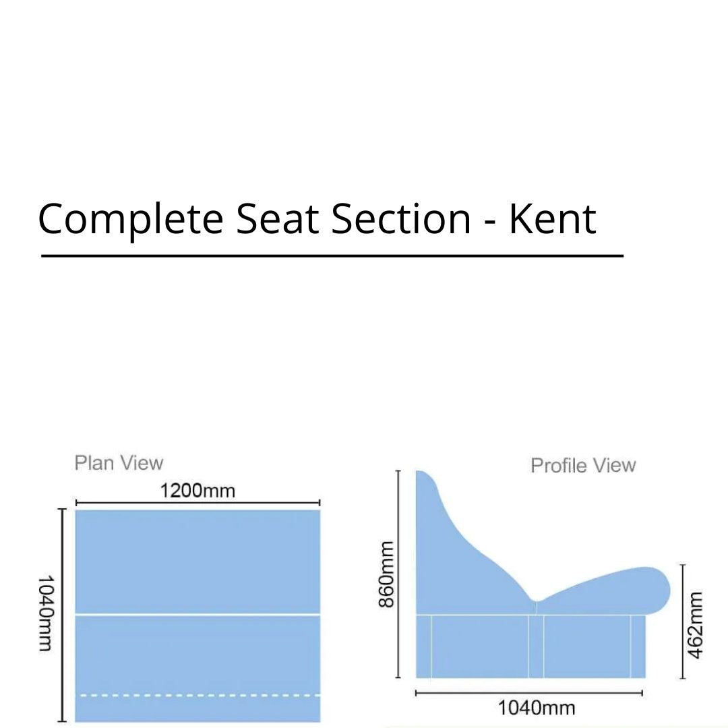Click the 860mm height dimension label

pos(386,574)
